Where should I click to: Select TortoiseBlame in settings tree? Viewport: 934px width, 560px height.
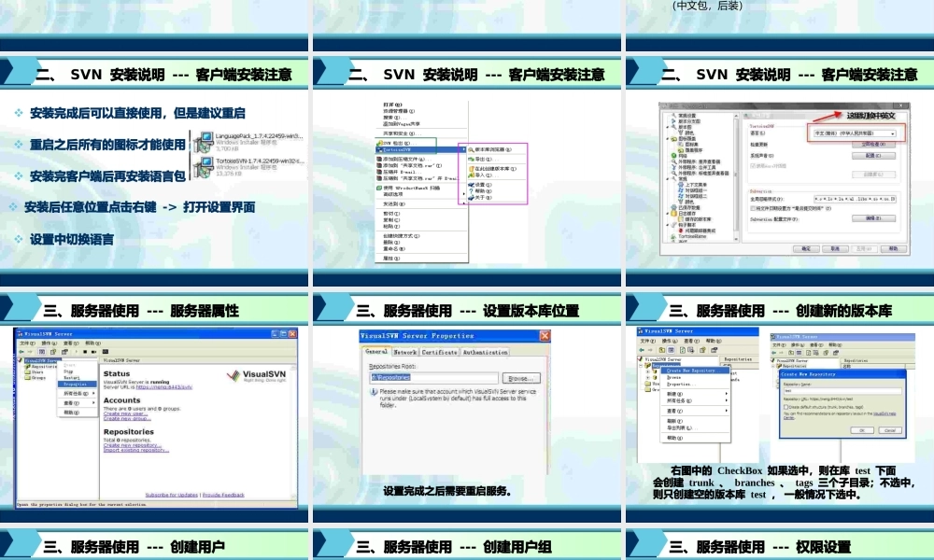(x=692, y=236)
